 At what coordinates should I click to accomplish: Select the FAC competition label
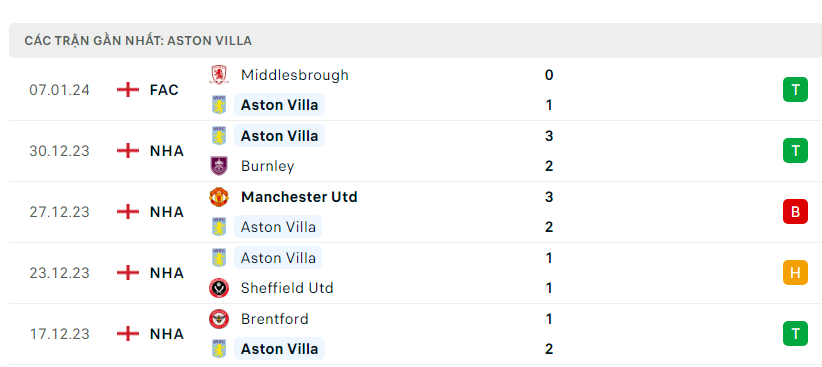pos(164,90)
